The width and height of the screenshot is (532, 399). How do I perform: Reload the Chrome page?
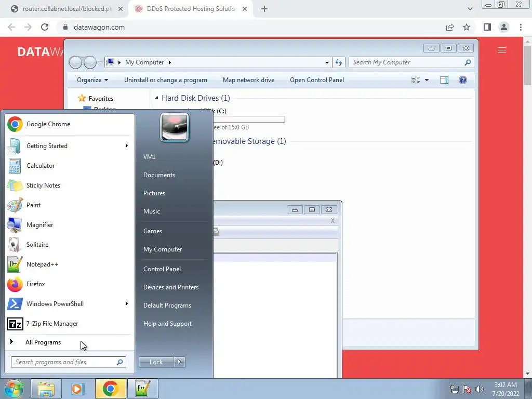click(45, 27)
